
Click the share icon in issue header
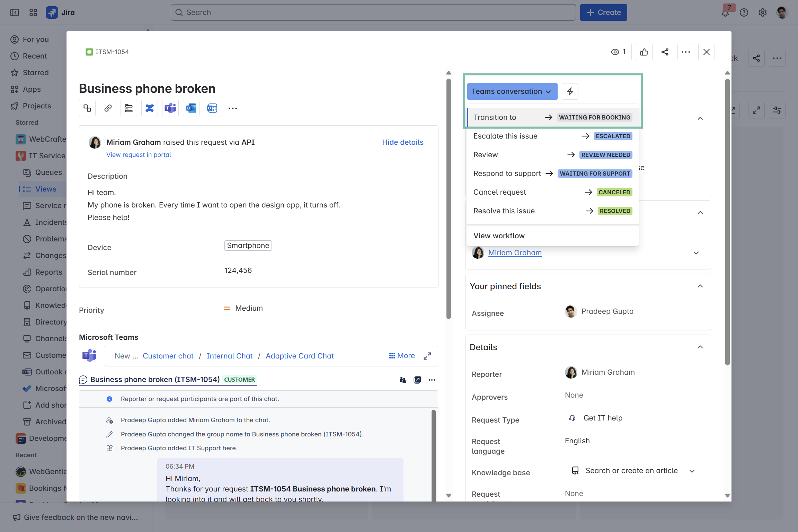(x=665, y=52)
